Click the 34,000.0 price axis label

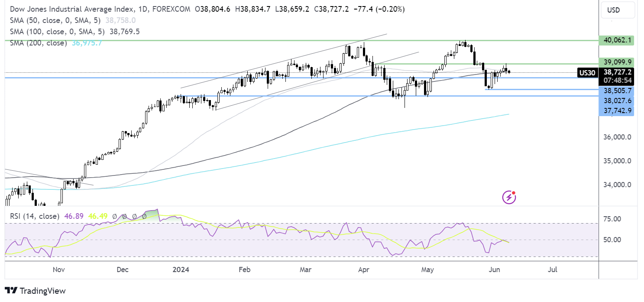[x=617, y=185]
